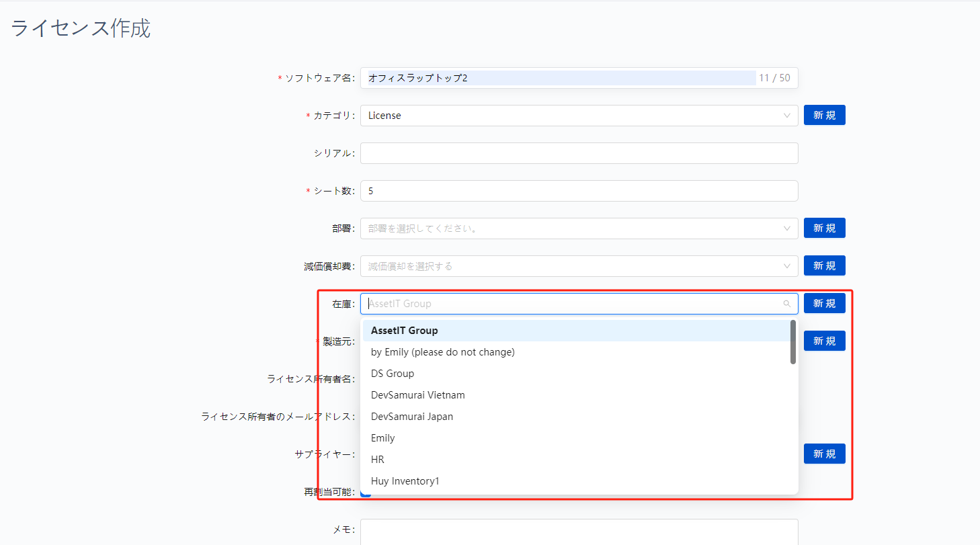
Task: Select the HR option
Action: [x=378, y=460]
